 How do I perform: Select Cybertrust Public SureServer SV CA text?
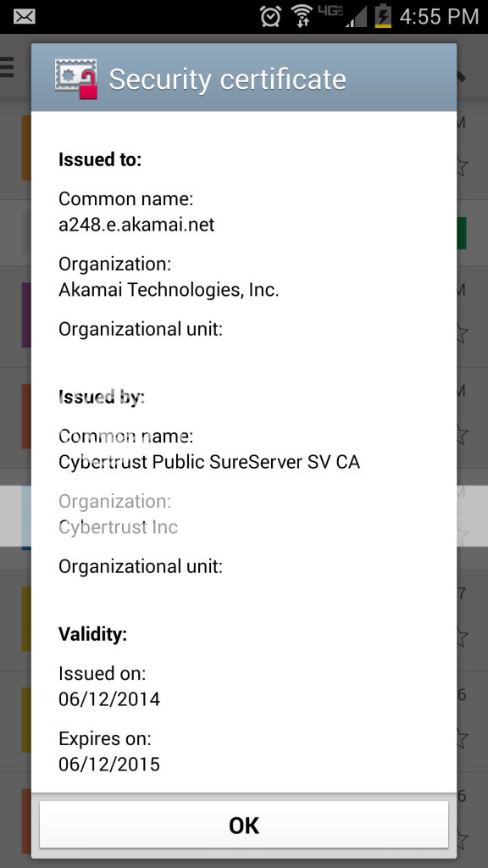pyautogui.click(x=209, y=462)
